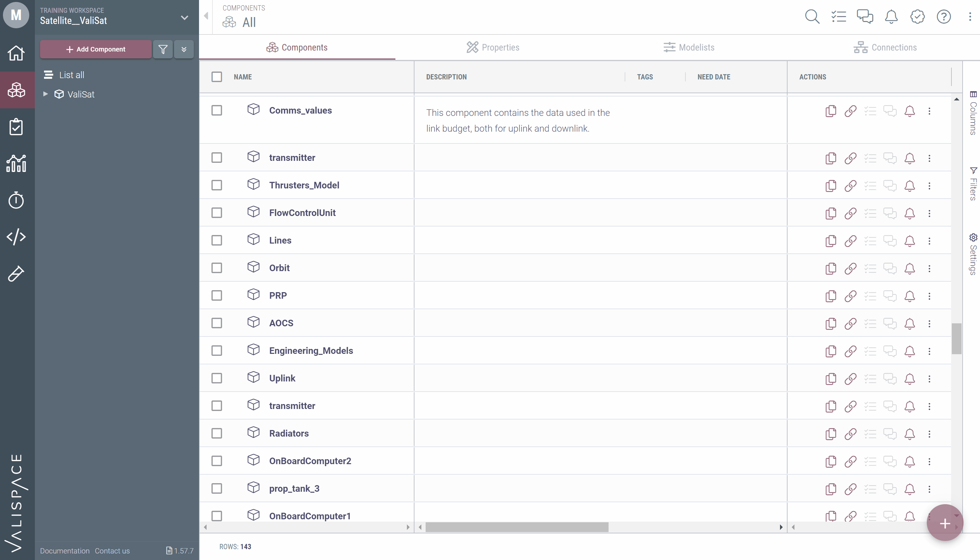Toggle the select-all checkbox in header
Viewport: 980px width, 560px height.
(217, 77)
